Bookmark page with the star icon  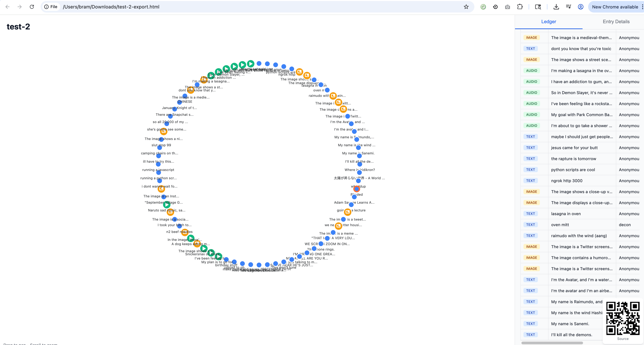pyautogui.click(x=466, y=7)
